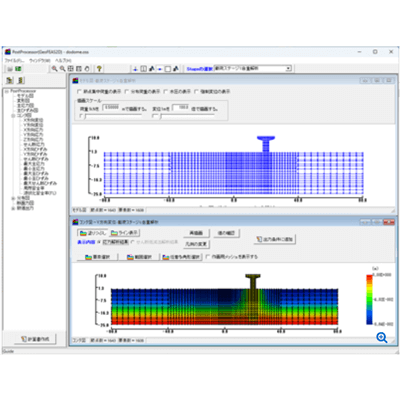Click the first icon above the tree panel

[10, 80]
